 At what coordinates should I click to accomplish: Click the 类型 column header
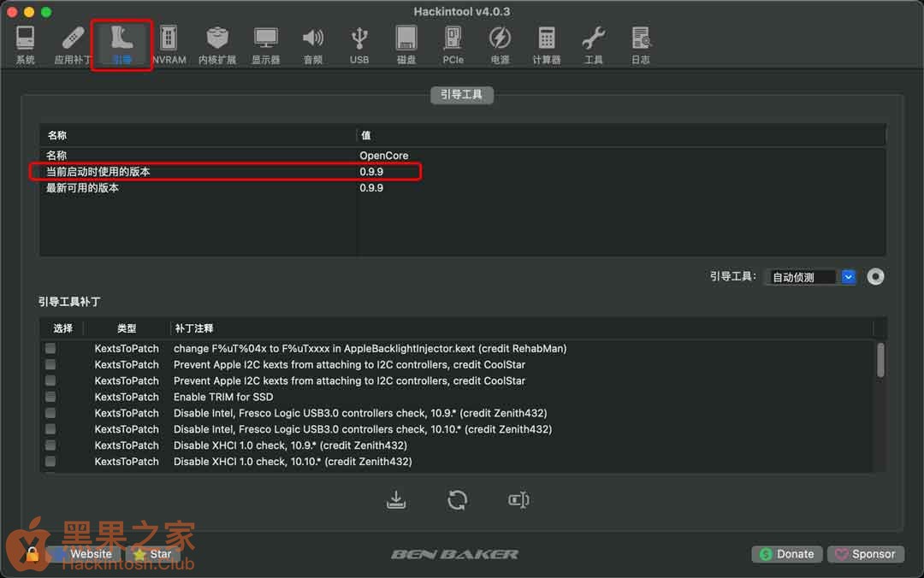click(x=126, y=328)
